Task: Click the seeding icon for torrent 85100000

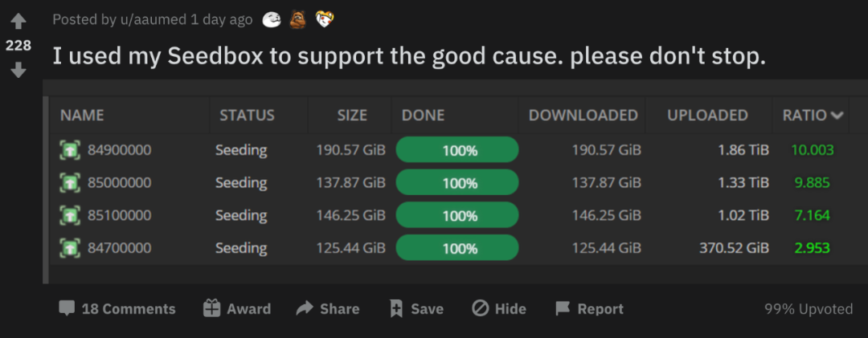Action: pos(71,215)
